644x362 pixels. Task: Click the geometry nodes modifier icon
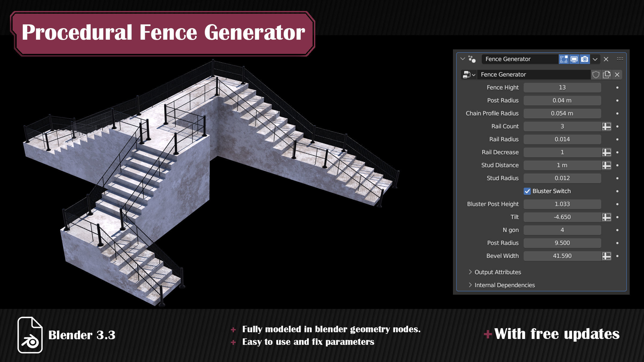[x=472, y=59]
